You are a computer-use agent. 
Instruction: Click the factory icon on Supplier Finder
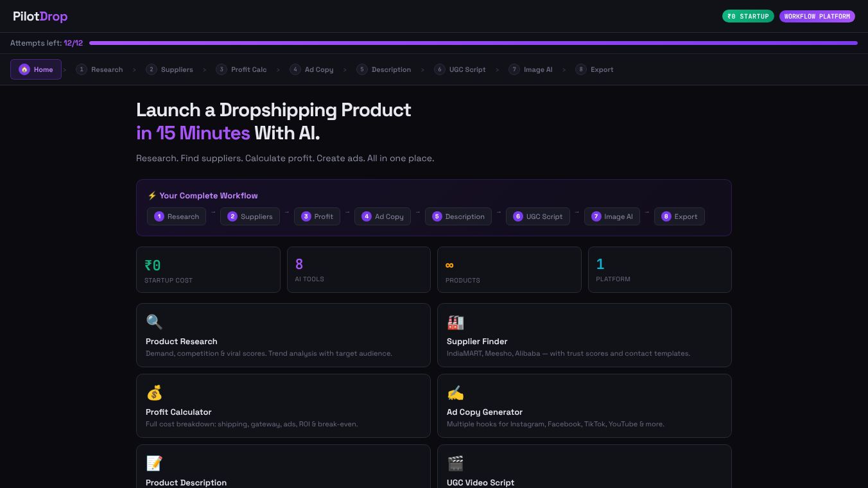(455, 322)
